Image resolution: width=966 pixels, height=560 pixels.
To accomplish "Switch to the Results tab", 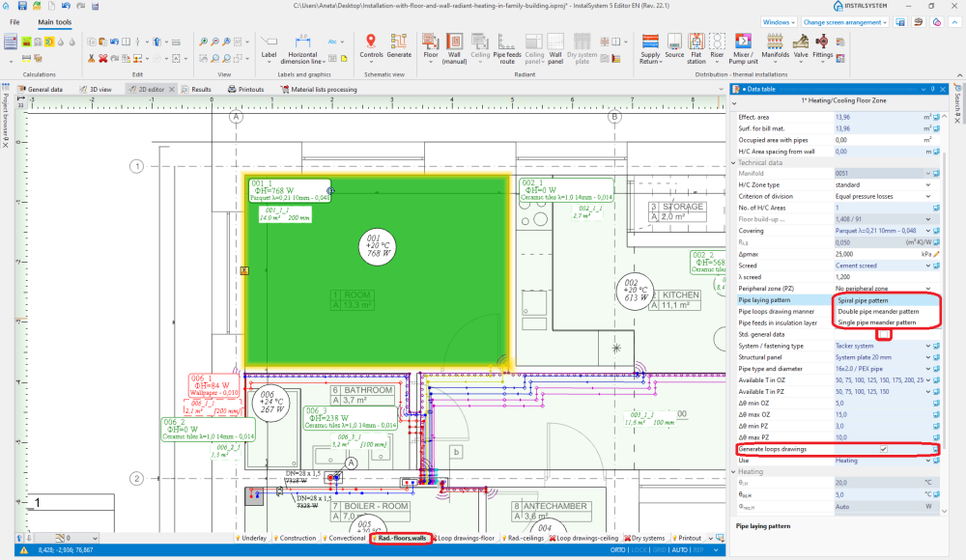I will tap(196, 90).
